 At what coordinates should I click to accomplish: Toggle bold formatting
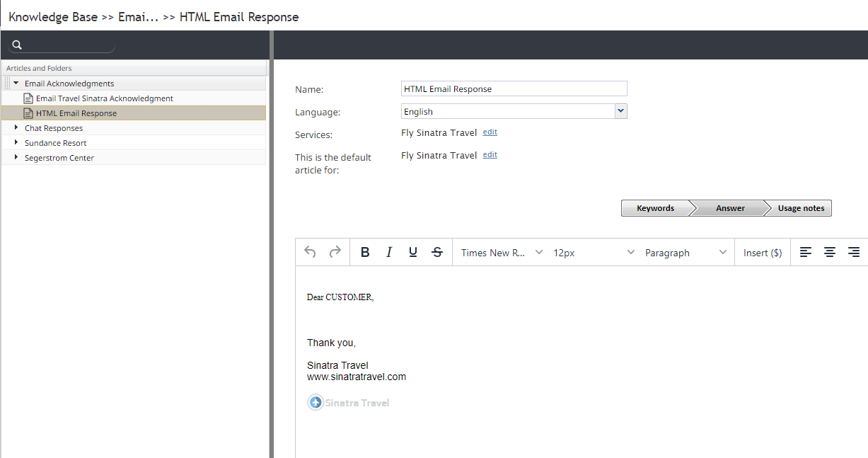365,253
